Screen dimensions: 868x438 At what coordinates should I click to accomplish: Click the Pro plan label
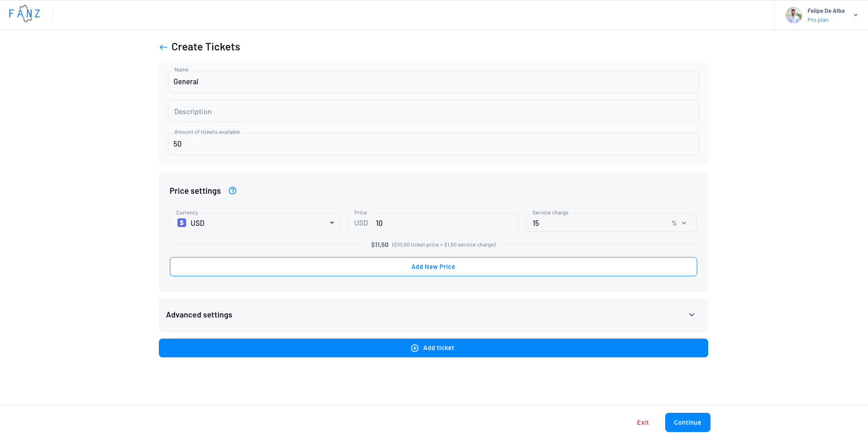(x=818, y=20)
